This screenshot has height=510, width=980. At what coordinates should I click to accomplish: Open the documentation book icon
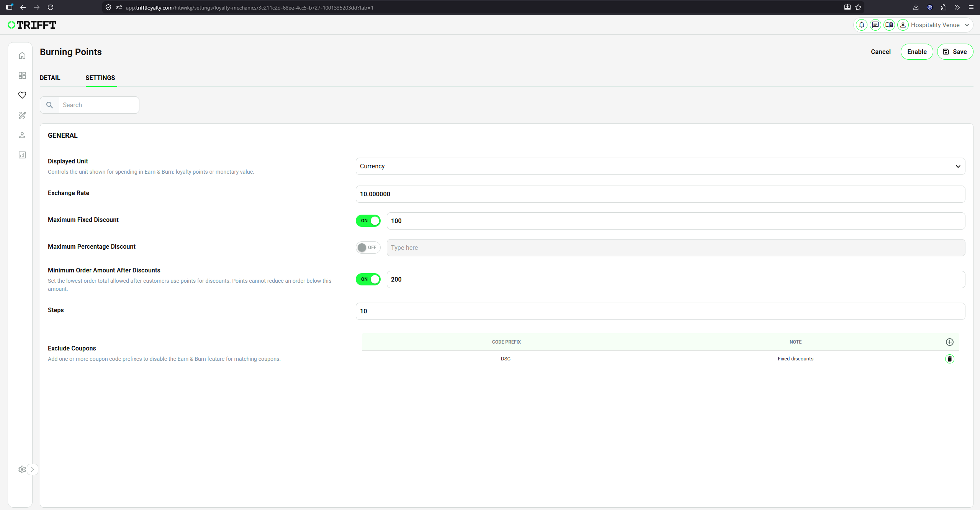click(x=889, y=25)
